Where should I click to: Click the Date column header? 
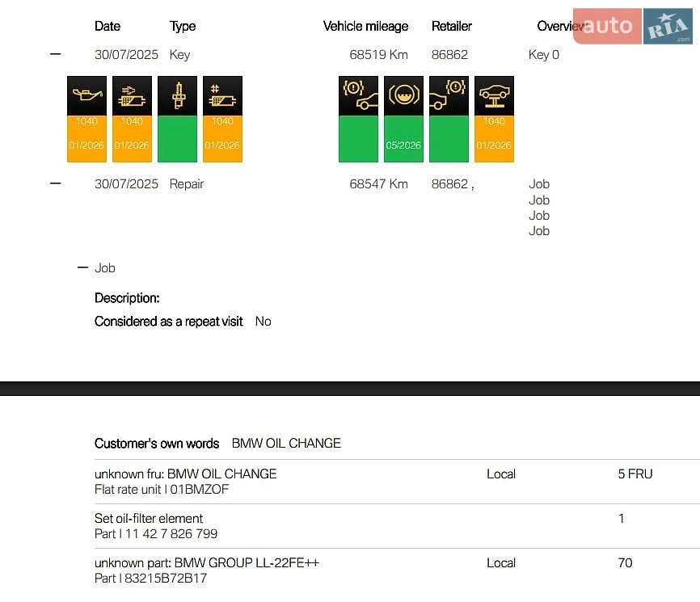(108, 27)
